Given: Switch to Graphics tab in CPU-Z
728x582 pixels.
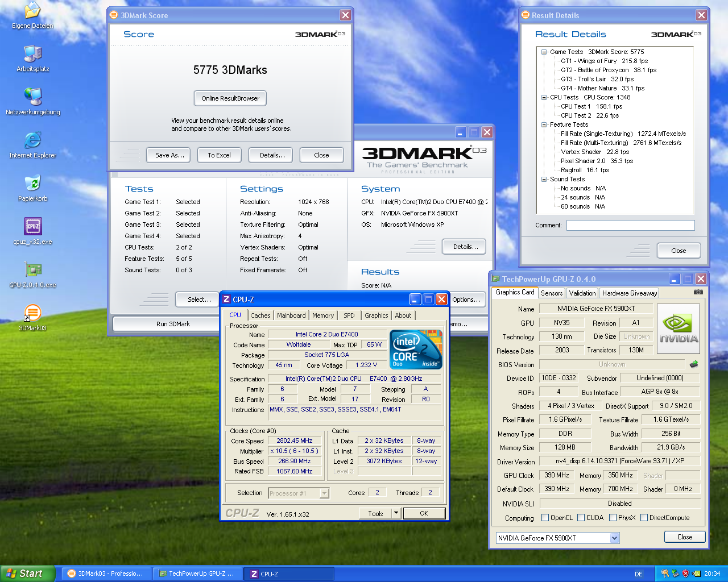Looking at the screenshot, I should (x=377, y=315).
